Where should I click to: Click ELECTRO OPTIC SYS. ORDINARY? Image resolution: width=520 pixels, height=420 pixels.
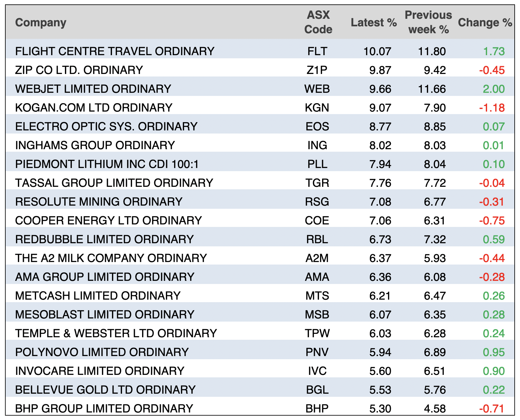[x=106, y=126]
